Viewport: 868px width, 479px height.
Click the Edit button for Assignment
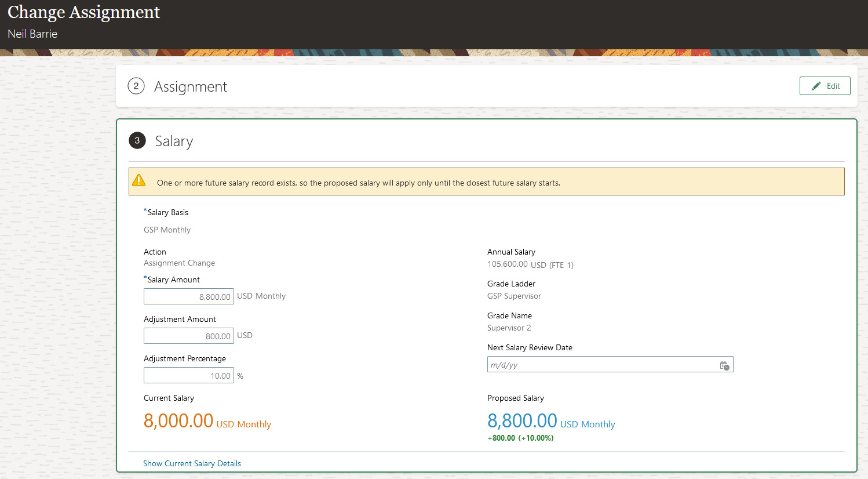[x=825, y=86]
